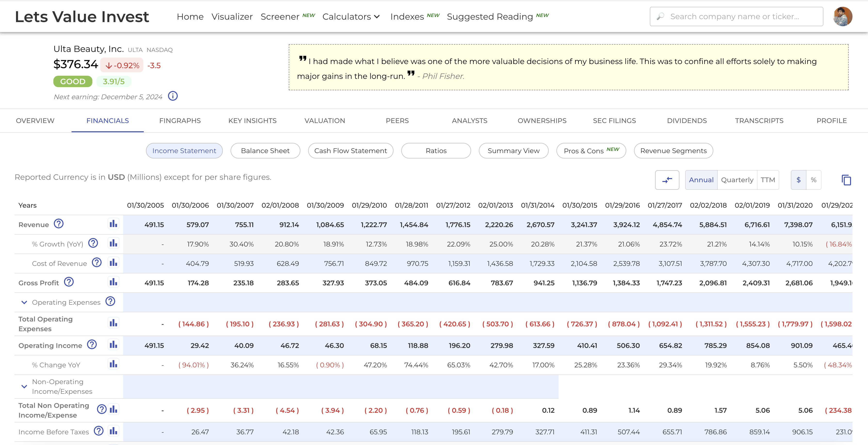Show help for Gross Profit
The height and width of the screenshot is (445, 868).
click(x=69, y=282)
